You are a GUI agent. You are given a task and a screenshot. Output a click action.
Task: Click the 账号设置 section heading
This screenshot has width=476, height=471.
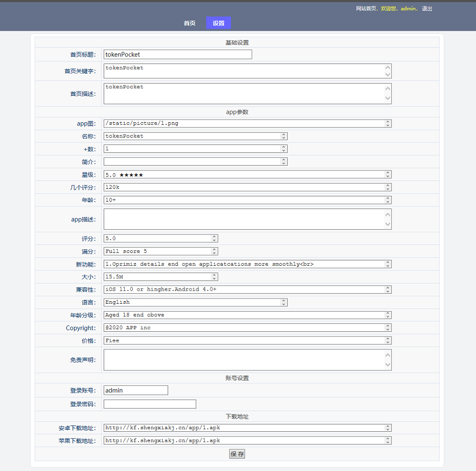(237, 378)
